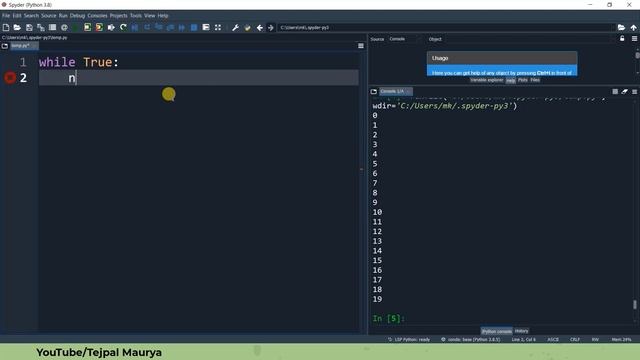This screenshot has height=360, width=640.
Task: Click LSP Python ready status entry
Action: click(x=409, y=340)
